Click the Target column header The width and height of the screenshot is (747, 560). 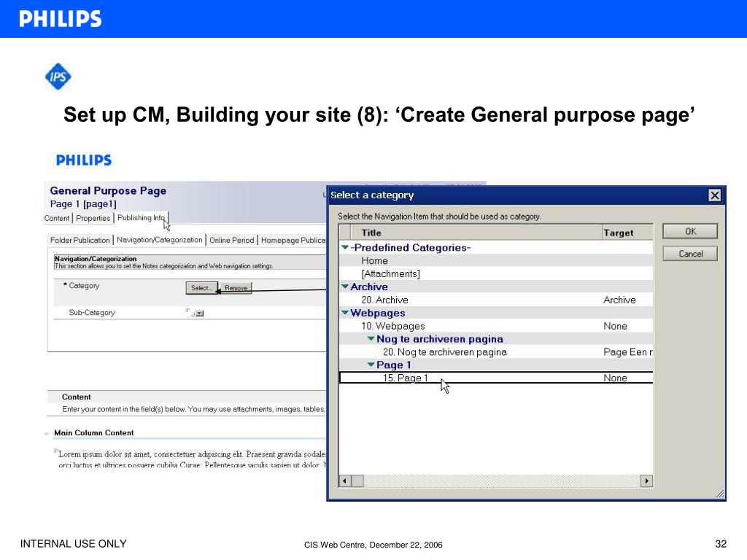(x=627, y=233)
